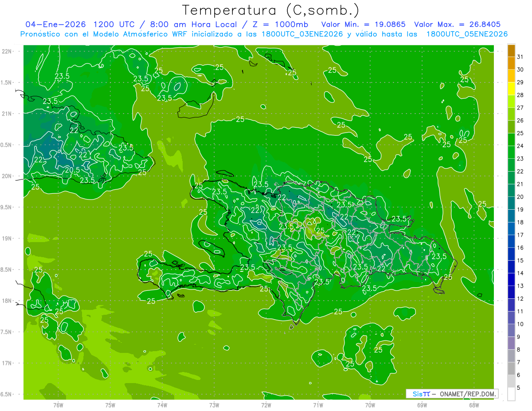Click color scale value "12"
The width and height of the screenshot is (532, 411).
click(520, 298)
